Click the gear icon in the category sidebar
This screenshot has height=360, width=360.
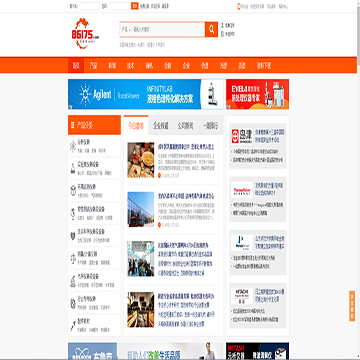73,303
